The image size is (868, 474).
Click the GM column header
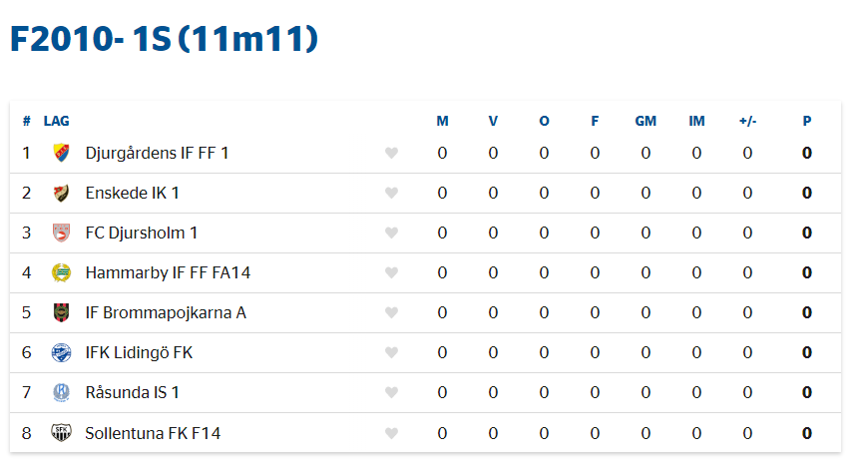click(646, 121)
